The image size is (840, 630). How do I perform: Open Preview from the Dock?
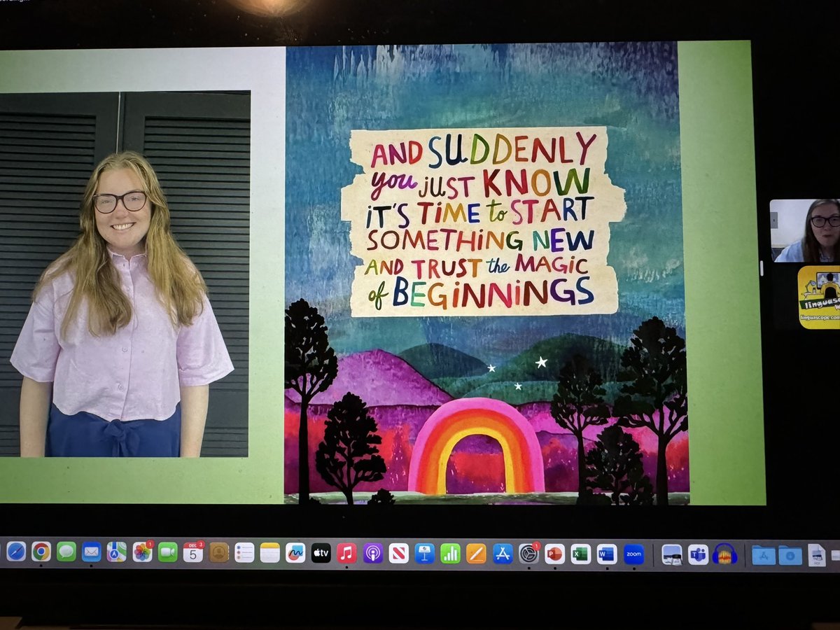coord(672,554)
